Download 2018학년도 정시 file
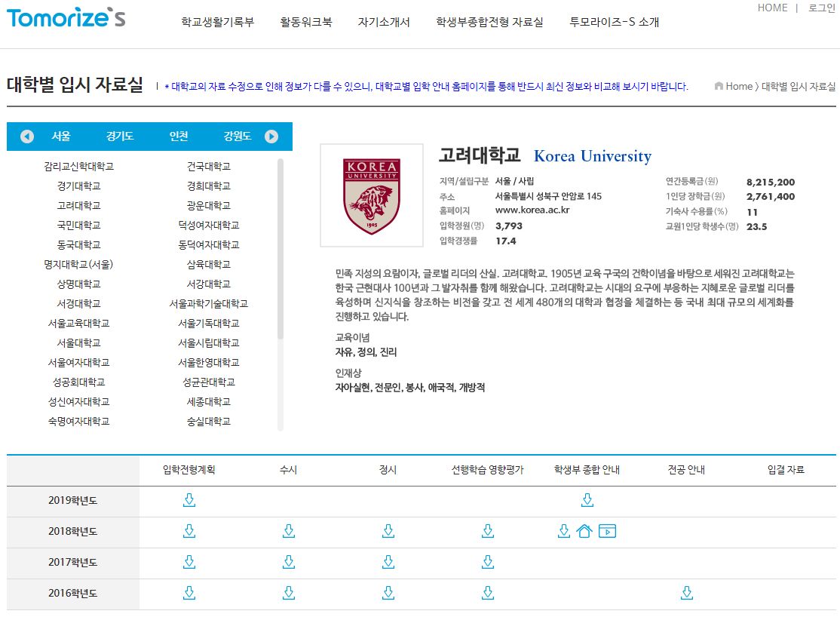The height and width of the screenshot is (617, 840). (388, 531)
